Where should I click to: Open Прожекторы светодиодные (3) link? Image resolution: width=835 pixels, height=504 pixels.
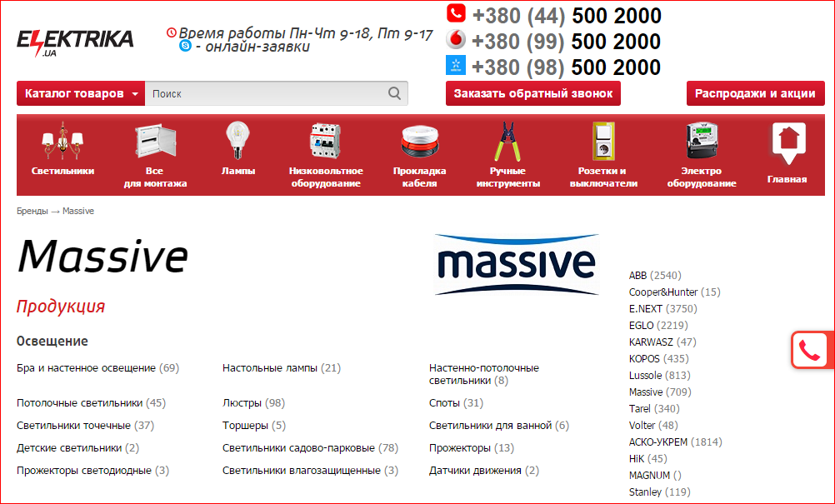click(92, 471)
